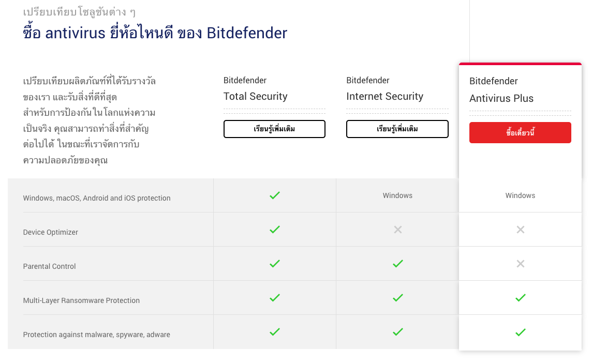Click the malware protection checkmark under Total Security

(x=274, y=332)
